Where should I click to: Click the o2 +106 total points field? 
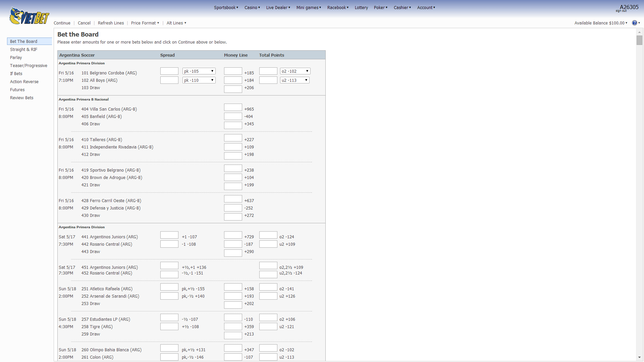268,317
